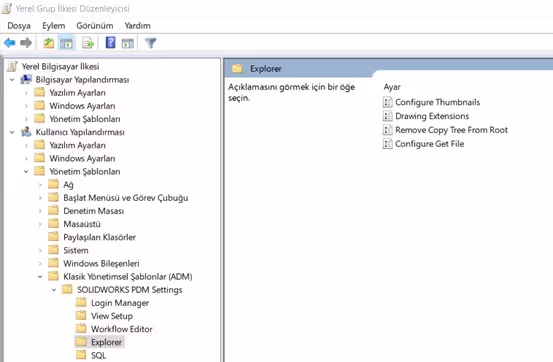The width and height of the screenshot is (553, 362).
Task: Select Workflow Editor in the tree
Action: [122, 329]
